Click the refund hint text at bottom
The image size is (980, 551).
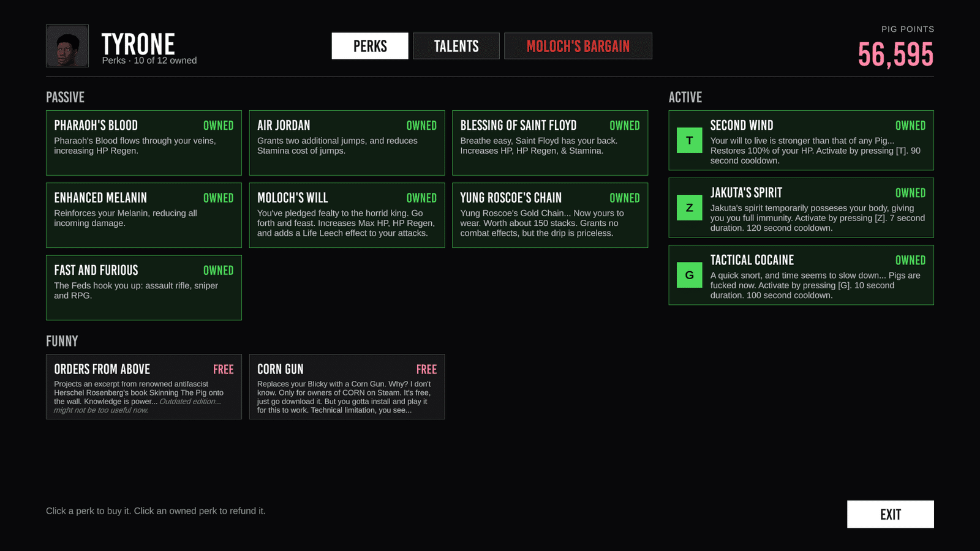click(156, 511)
